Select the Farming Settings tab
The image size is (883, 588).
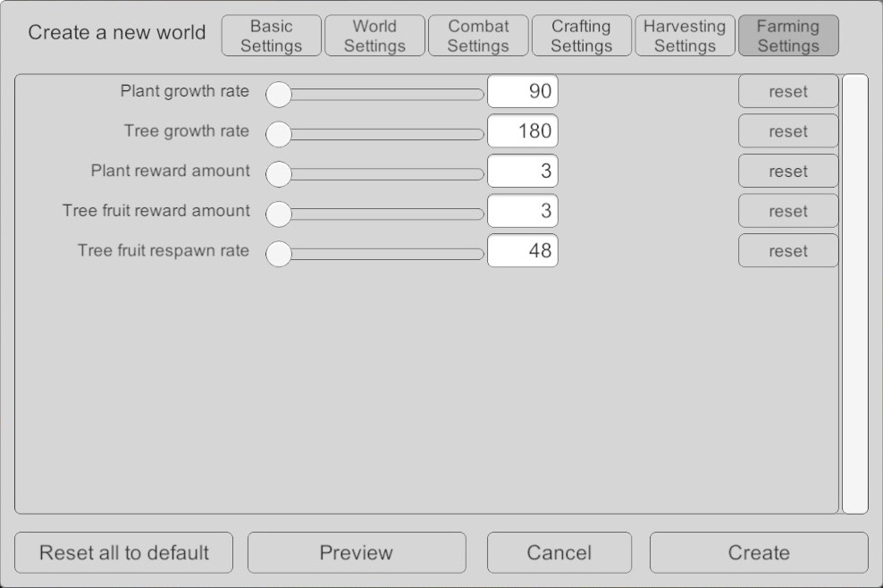[x=788, y=36]
